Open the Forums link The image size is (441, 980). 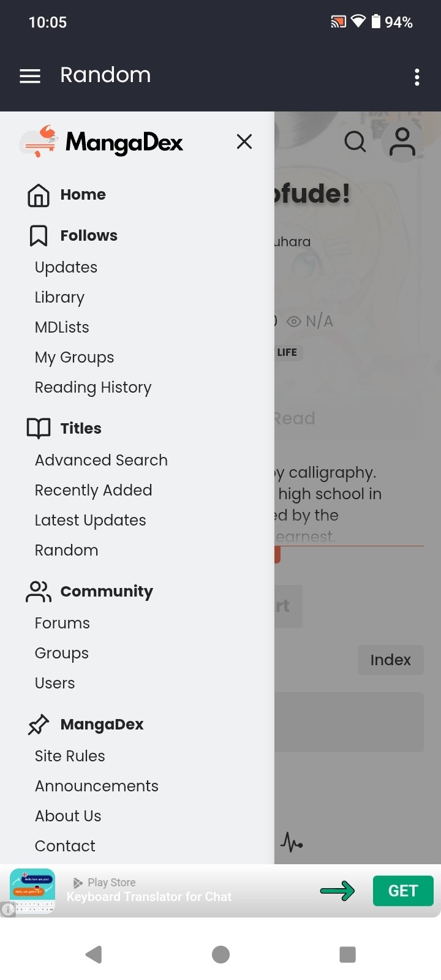click(62, 624)
